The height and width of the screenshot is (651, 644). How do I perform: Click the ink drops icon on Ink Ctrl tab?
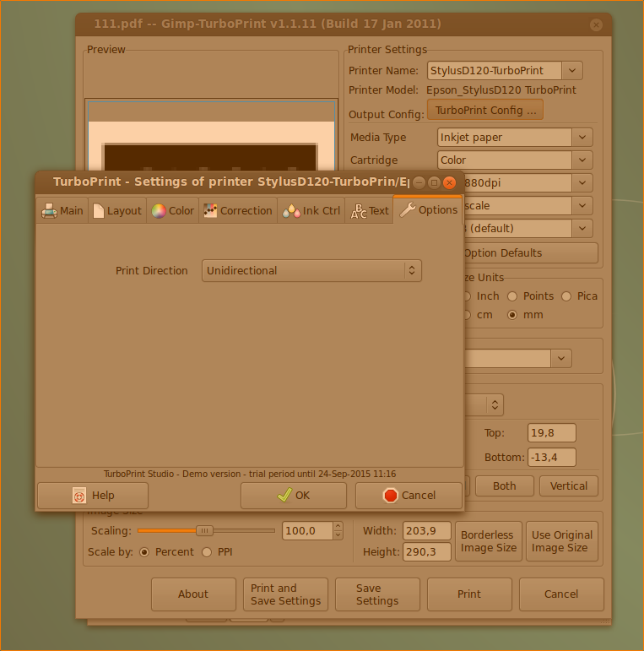click(x=291, y=211)
